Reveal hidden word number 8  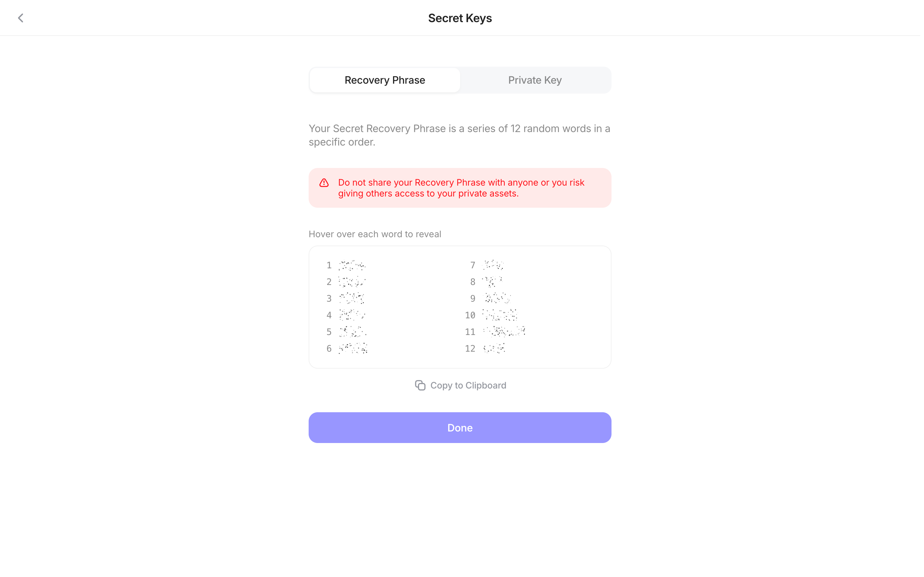[x=494, y=283]
